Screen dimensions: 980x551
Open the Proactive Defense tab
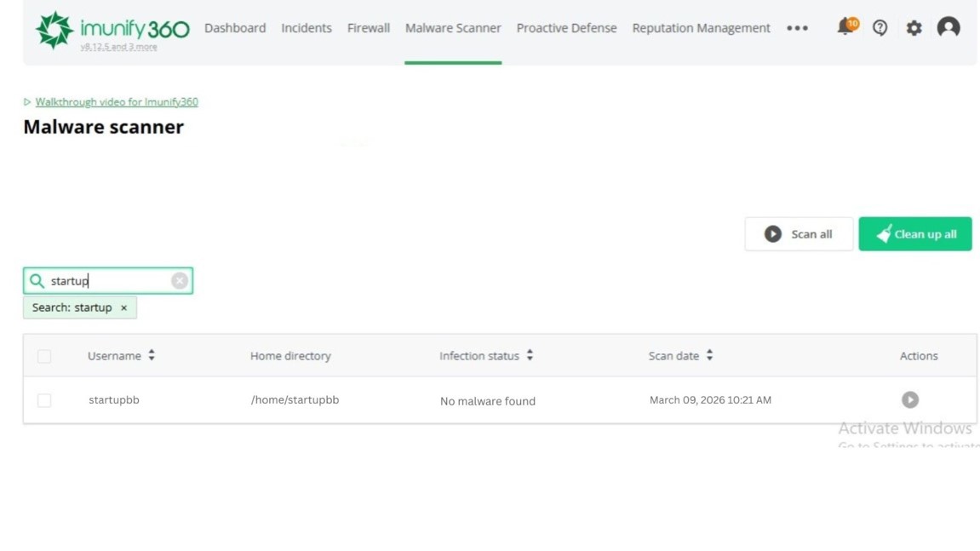(x=566, y=28)
